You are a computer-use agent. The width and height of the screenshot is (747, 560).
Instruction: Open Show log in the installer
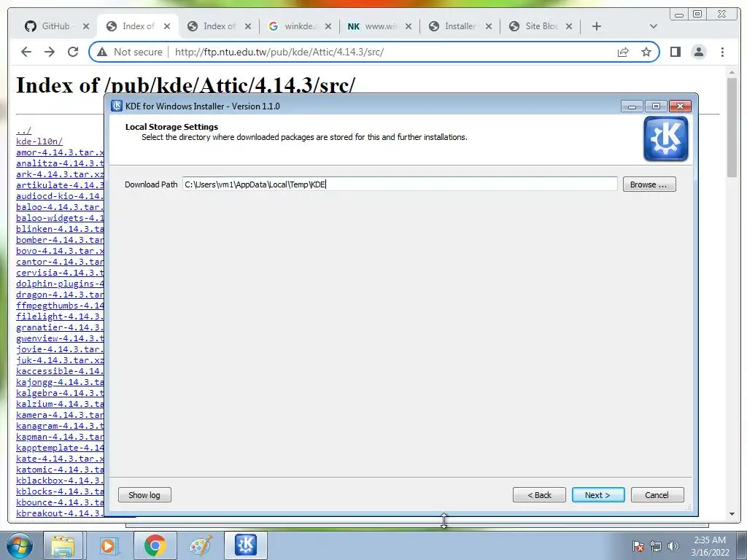tap(144, 495)
